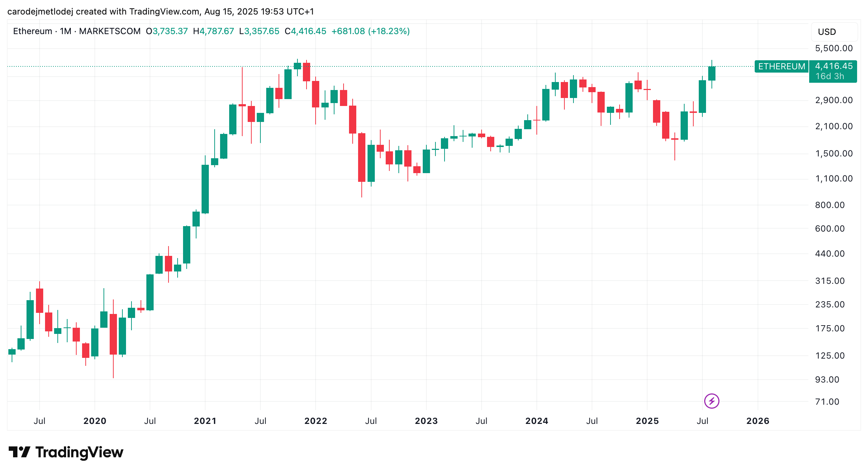Click the 5,500.00 price scale label
The height and width of the screenshot is (474, 868).
click(834, 48)
